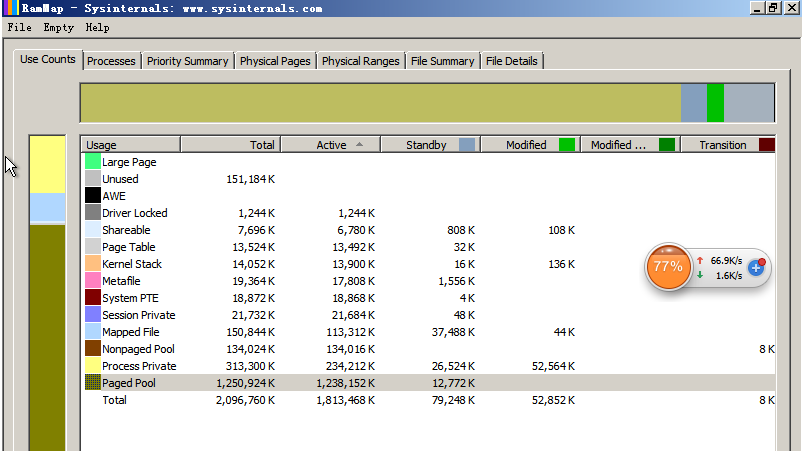
Task: Sort by the Active column header
Action: 330,145
